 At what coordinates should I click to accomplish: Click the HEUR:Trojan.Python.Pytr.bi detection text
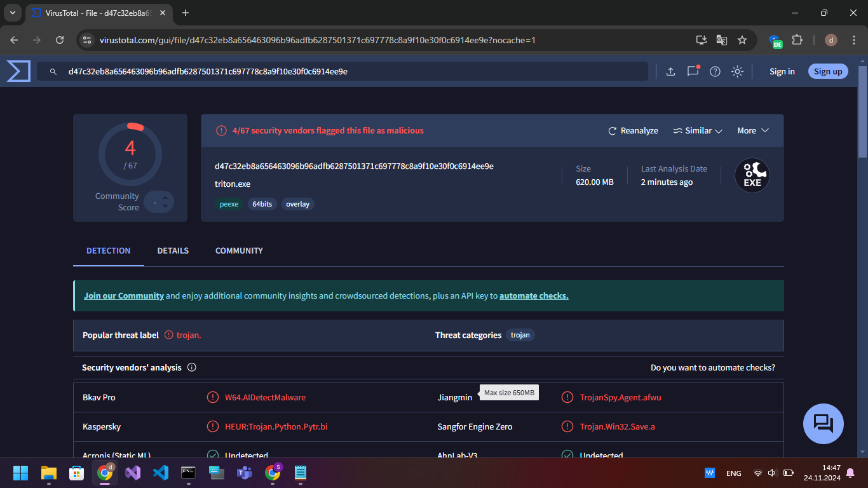pyautogui.click(x=276, y=426)
